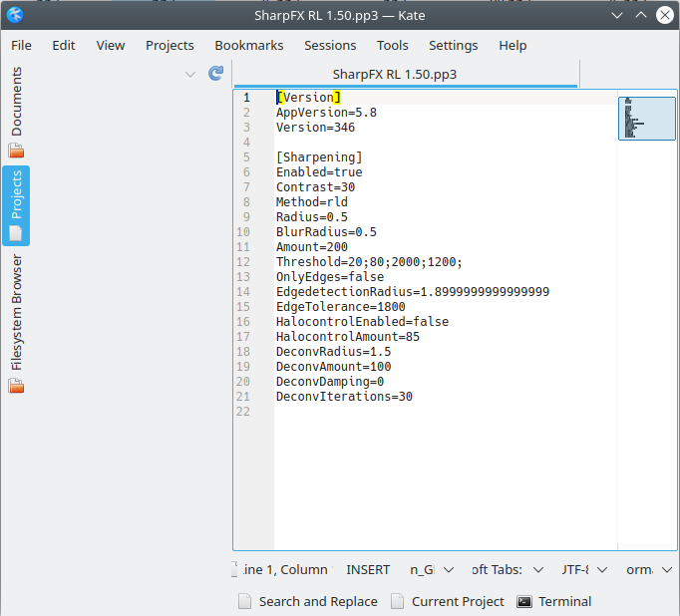Click the BlurRadius=0.5 line
Screen dimensions: 680x616
(x=326, y=232)
